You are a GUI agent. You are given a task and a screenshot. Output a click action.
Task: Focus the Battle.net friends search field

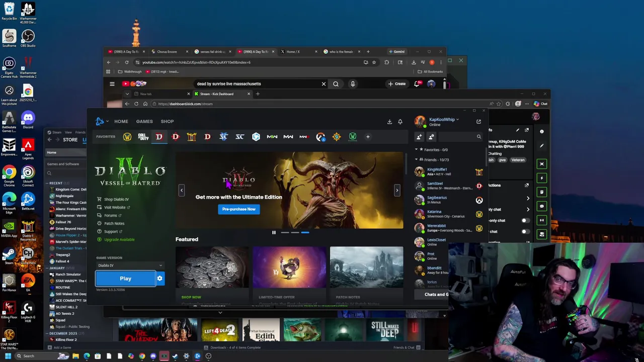460,137
